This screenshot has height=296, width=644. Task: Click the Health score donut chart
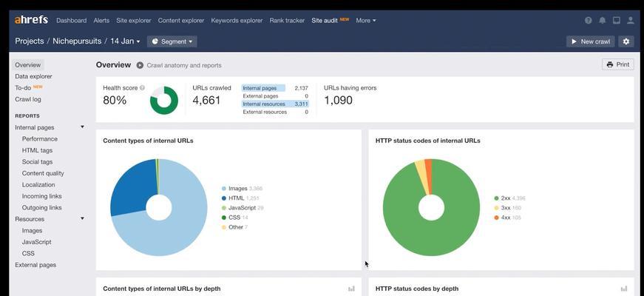click(164, 100)
